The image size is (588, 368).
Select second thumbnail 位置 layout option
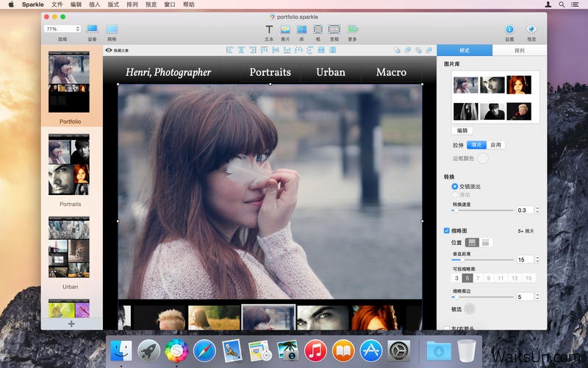(x=486, y=243)
